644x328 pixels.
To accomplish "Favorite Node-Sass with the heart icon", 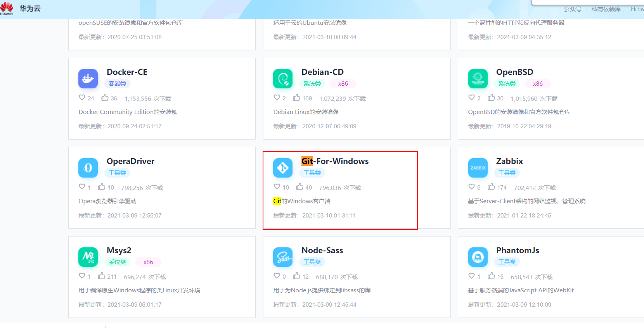I will [277, 276].
